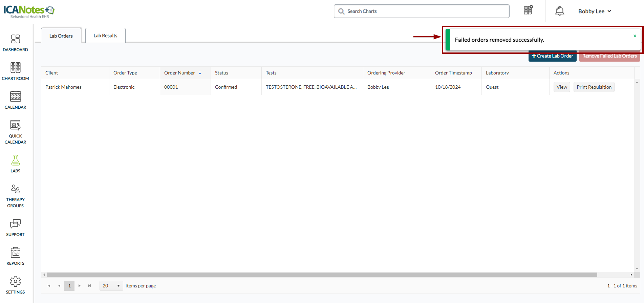View the Patrick Mahomes lab order
Image resolution: width=644 pixels, height=303 pixels.
562,87
